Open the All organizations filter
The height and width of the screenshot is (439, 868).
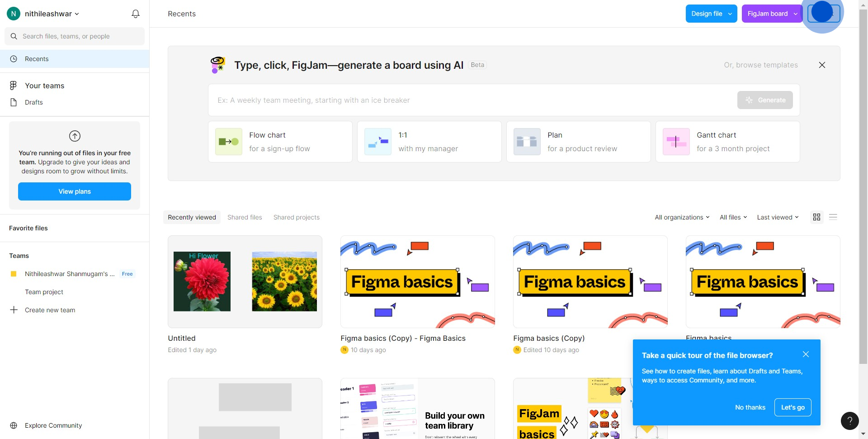pyautogui.click(x=682, y=217)
